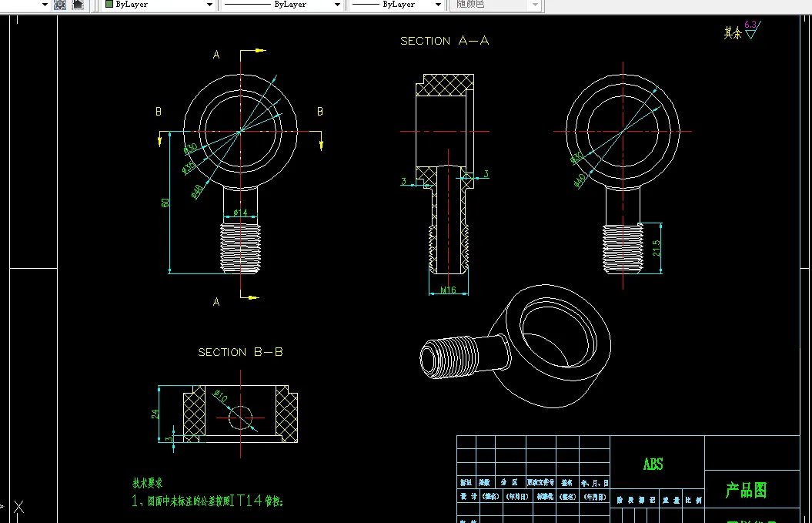The image size is (812, 523).
Task: Select the ABS material text in title block
Action: 653,464
